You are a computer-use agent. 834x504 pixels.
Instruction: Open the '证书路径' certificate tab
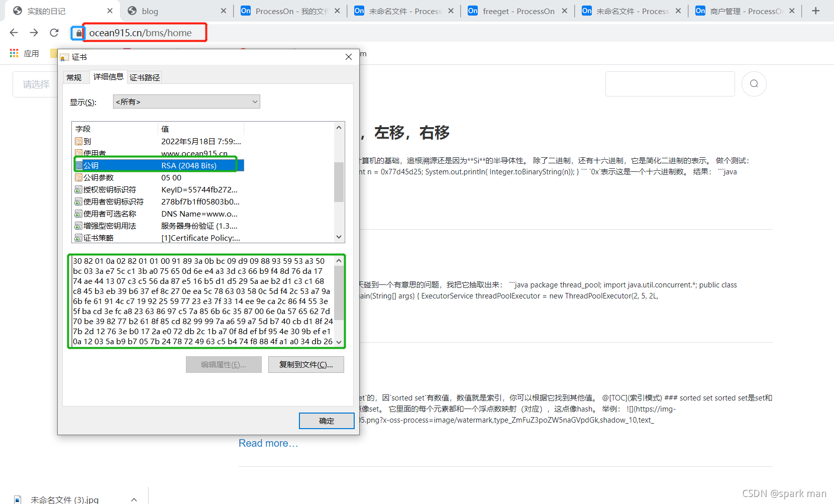pyautogui.click(x=145, y=77)
